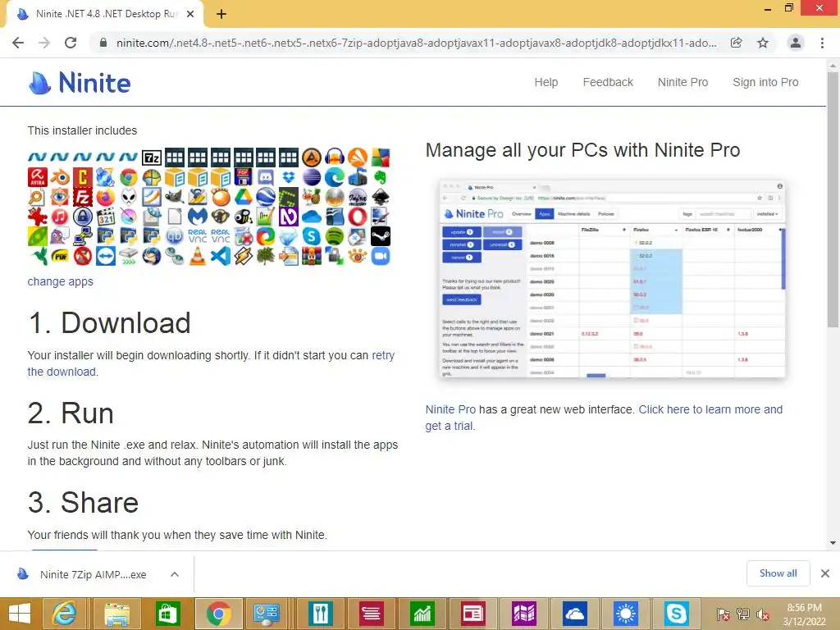Click the OneDrive cloud icon in the installer list

point(311,217)
